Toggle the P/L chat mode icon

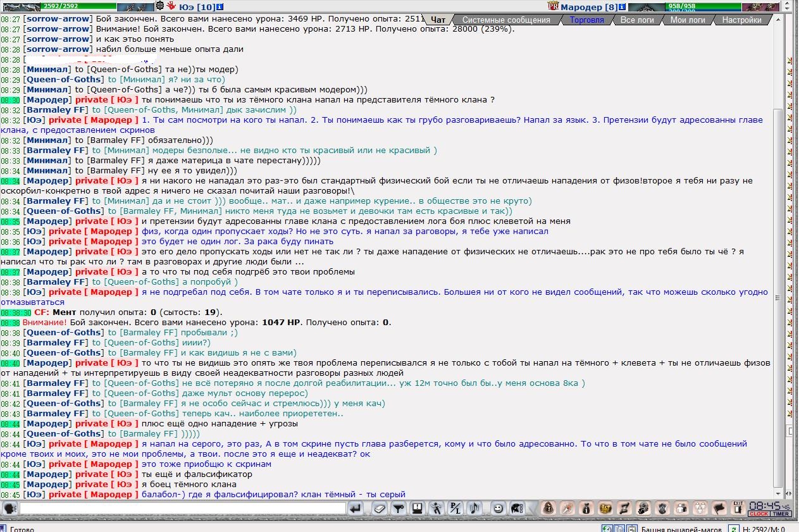pyautogui.click(x=455, y=509)
